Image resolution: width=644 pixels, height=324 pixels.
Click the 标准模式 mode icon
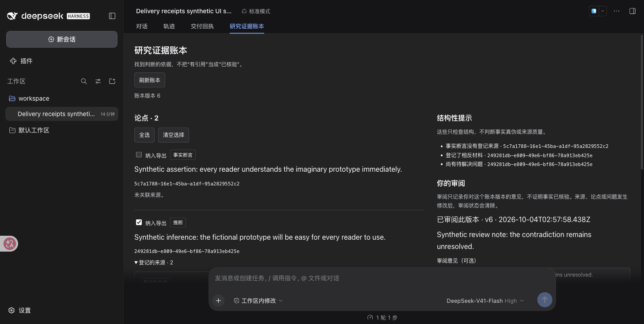(244, 11)
